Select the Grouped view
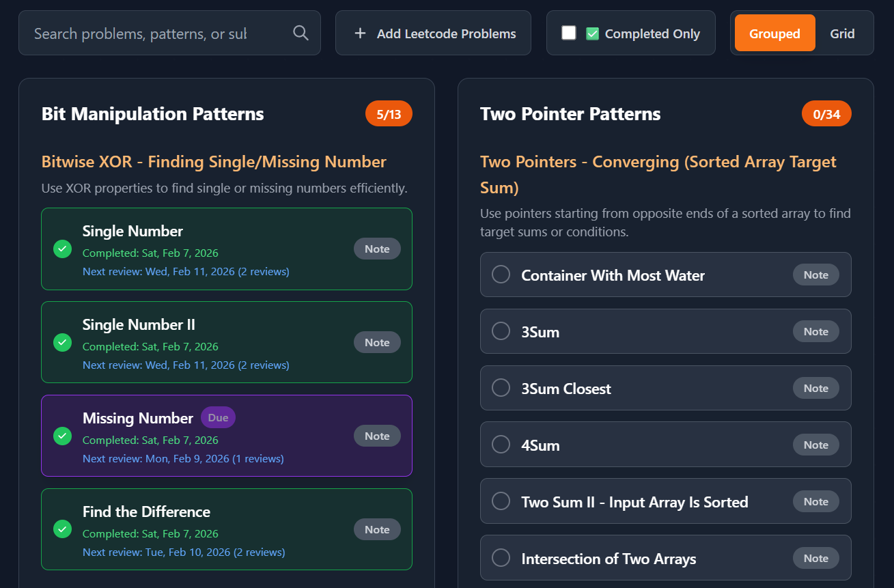 [x=774, y=33]
